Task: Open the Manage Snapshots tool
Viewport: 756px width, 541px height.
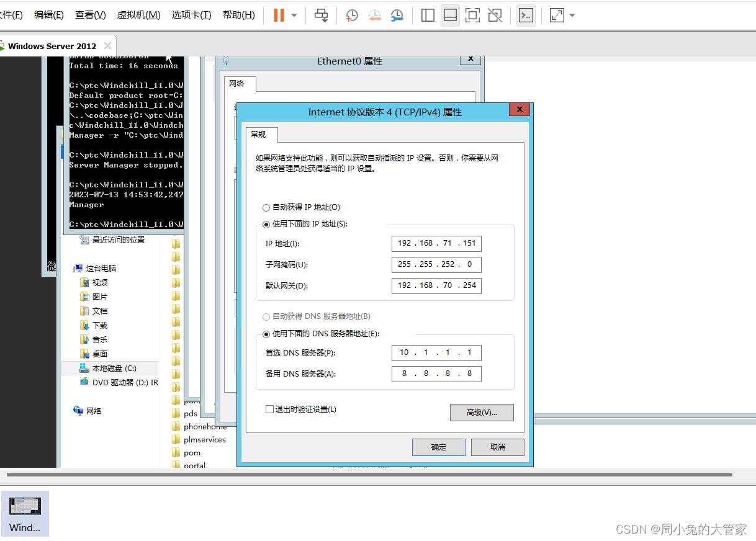Action: pos(397,15)
